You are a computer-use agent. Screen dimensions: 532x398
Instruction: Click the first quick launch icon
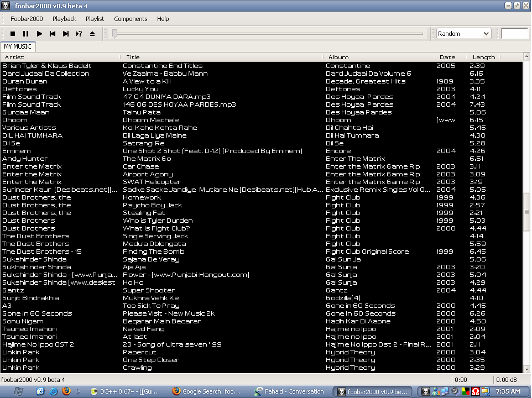[x=41, y=391]
